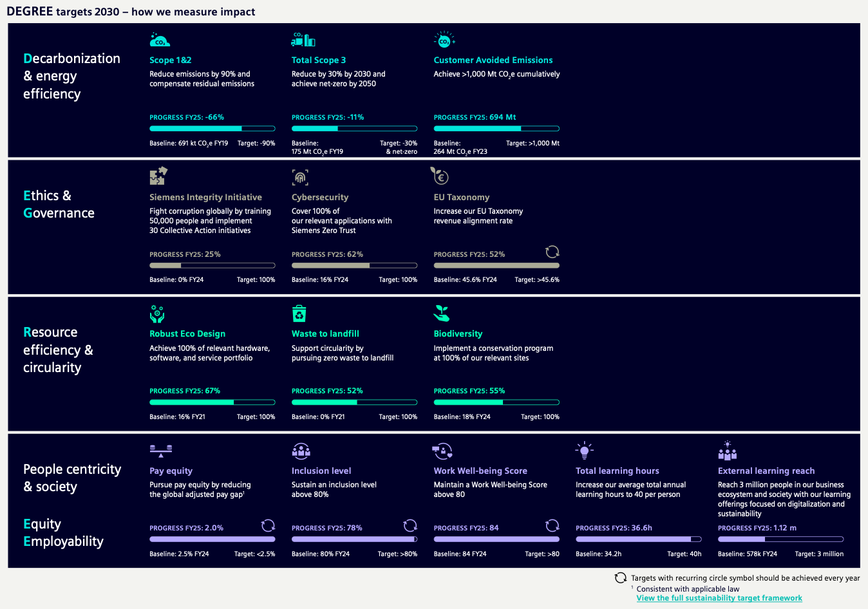Click the Siemens Integrity Initiative progress bar
The image size is (868, 609).
(212, 265)
